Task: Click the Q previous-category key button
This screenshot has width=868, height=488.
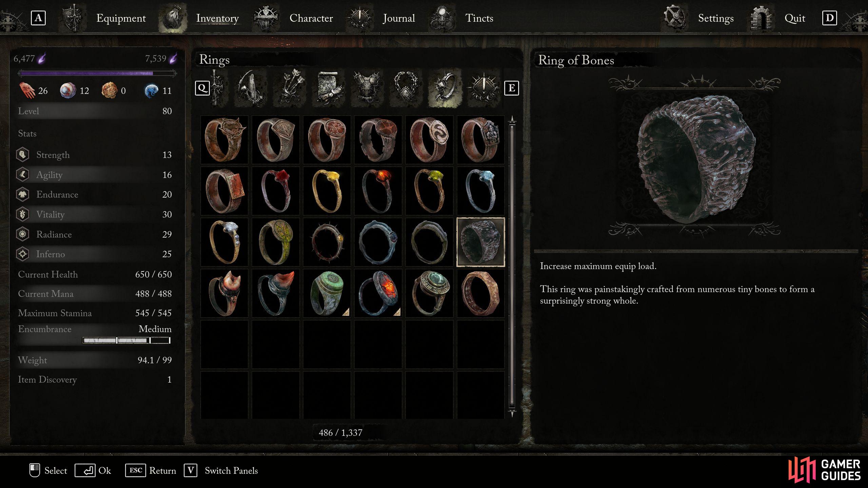Action: pyautogui.click(x=202, y=88)
